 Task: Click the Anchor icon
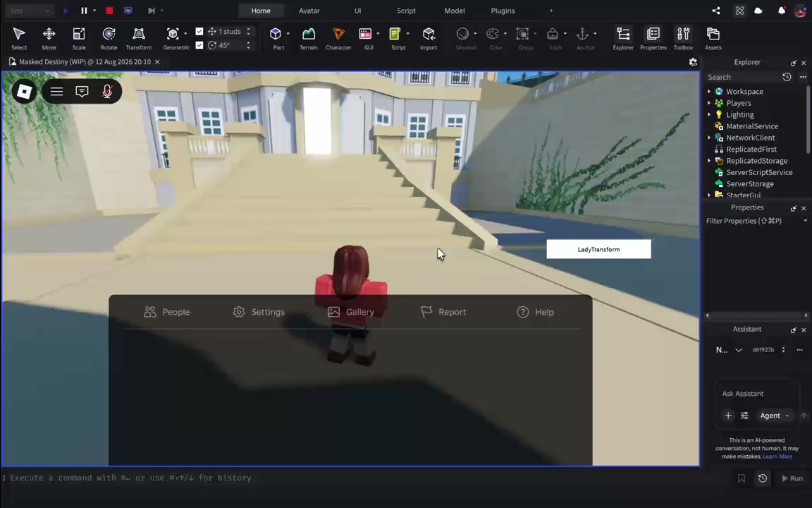pos(583,34)
